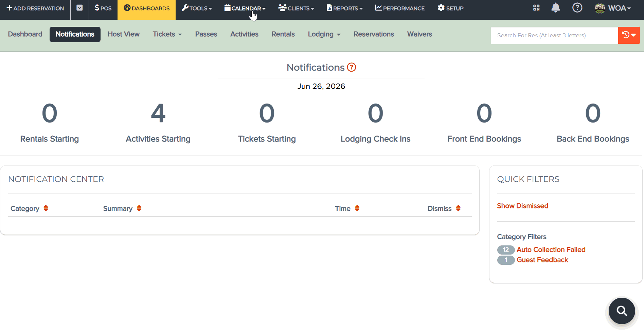The image size is (644, 334).
Task: Click the QR code icon
Action: click(536, 8)
